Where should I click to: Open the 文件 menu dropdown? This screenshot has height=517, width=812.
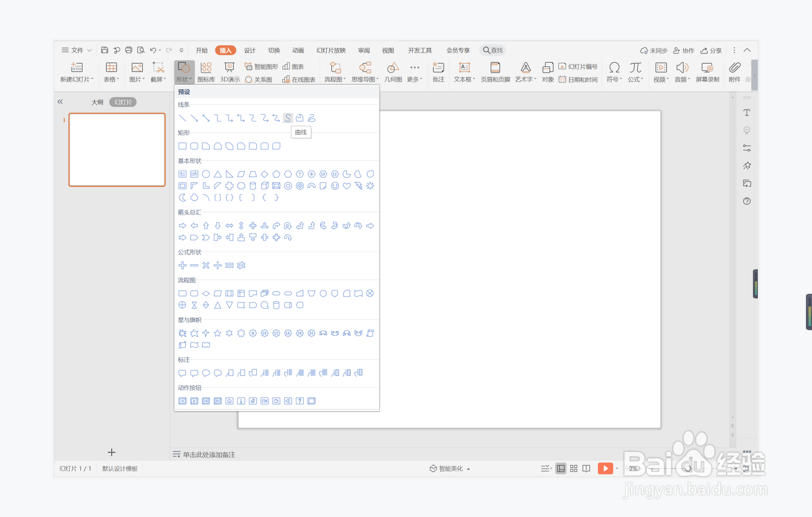(77, 50)
